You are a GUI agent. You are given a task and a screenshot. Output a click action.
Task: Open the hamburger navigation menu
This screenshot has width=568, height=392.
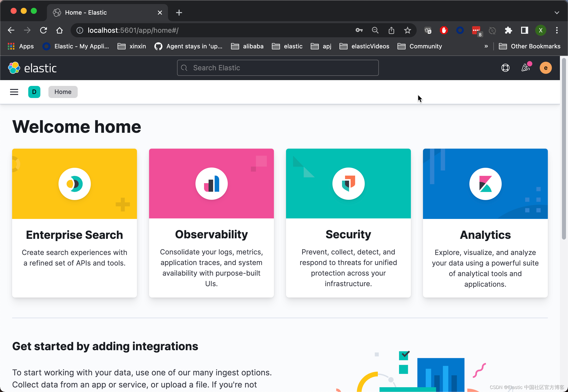click(14, 92)
